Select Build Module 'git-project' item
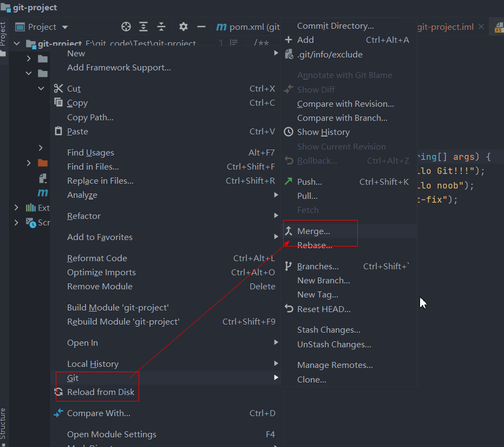Viewport: 504px width, 447px height. point(166,307)
